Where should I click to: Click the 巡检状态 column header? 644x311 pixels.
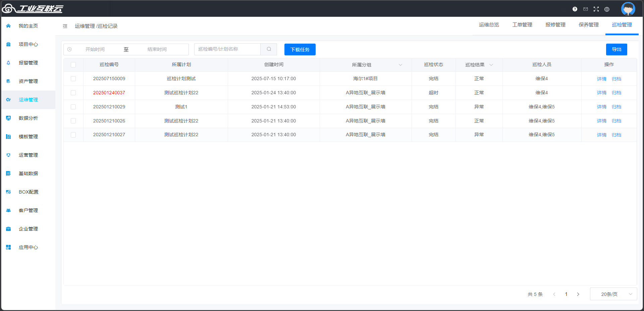433,64
